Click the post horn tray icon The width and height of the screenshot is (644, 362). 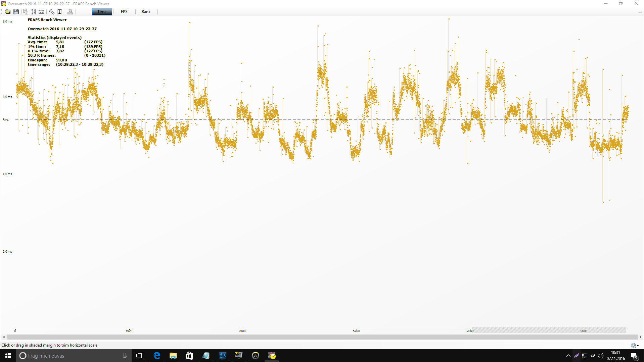593,356
